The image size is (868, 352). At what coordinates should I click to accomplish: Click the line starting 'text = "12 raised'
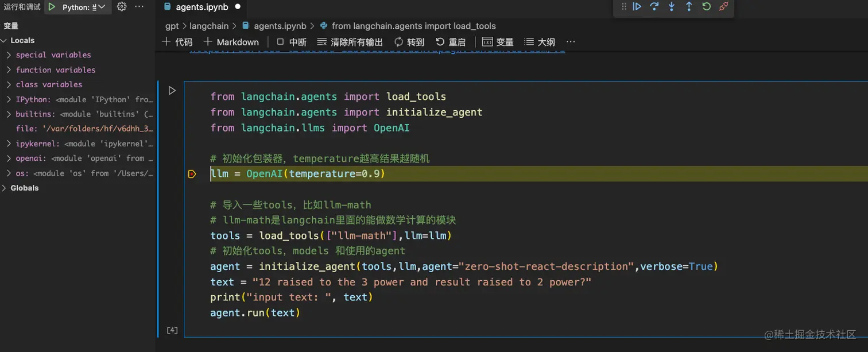pos(401,282)
